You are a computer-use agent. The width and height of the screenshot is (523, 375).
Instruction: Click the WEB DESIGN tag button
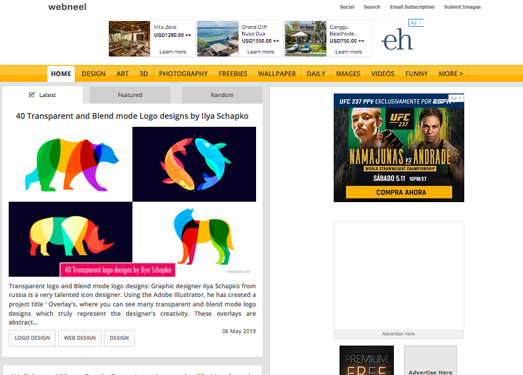click(x=80, y=338)
